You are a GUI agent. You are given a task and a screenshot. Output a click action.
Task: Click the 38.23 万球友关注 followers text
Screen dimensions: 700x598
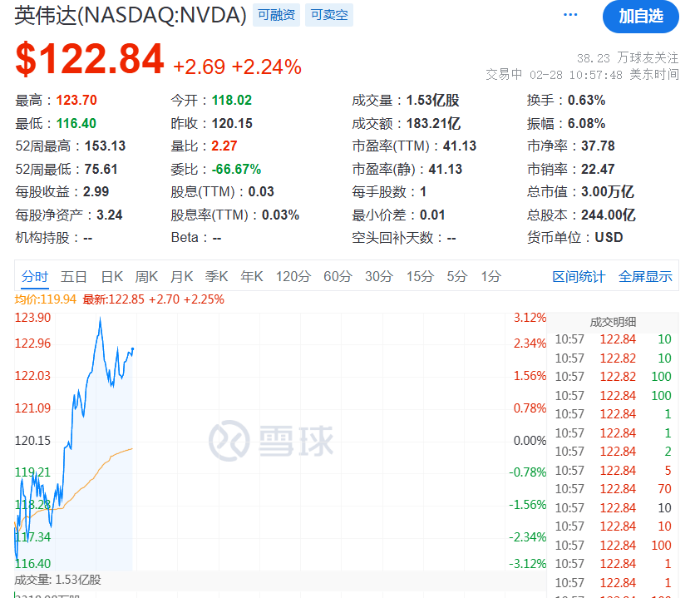tap(627, 58)
